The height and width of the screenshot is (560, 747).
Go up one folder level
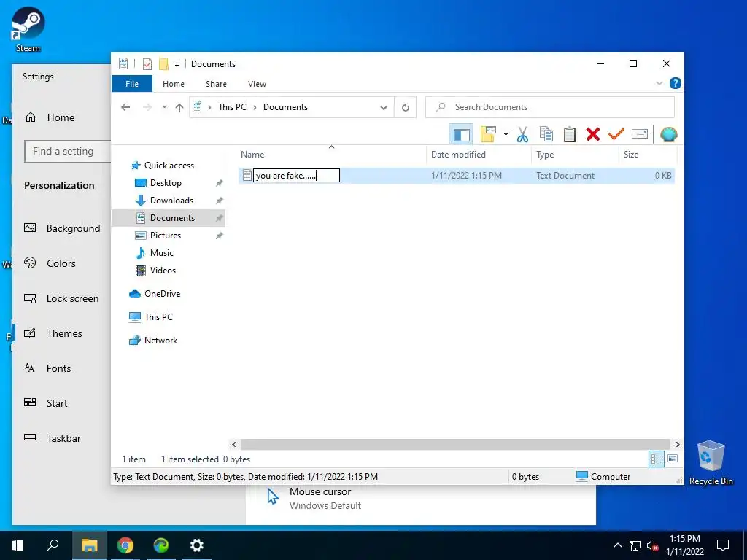[179, 108]
